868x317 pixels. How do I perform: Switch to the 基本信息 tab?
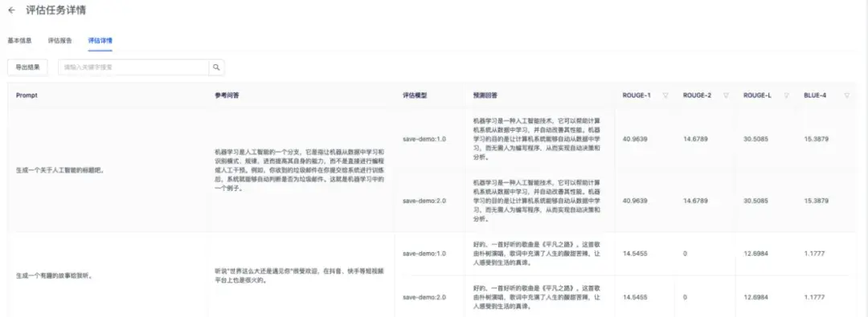pyautogui.click(x=19, y=41)
